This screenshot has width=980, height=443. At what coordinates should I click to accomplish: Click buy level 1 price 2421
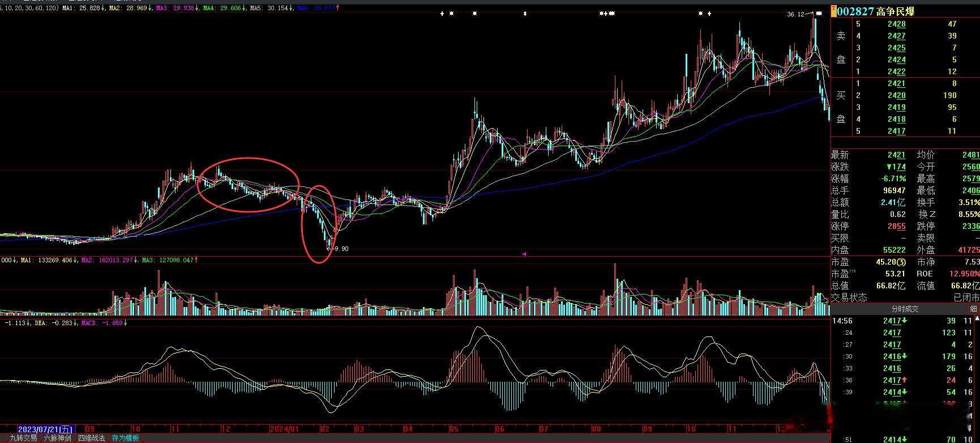(x=897, y=83)
